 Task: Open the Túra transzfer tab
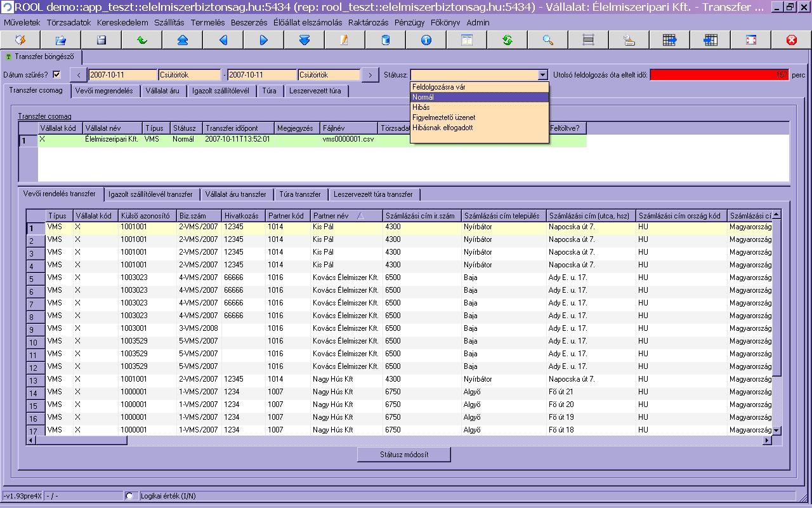[299, 194]
